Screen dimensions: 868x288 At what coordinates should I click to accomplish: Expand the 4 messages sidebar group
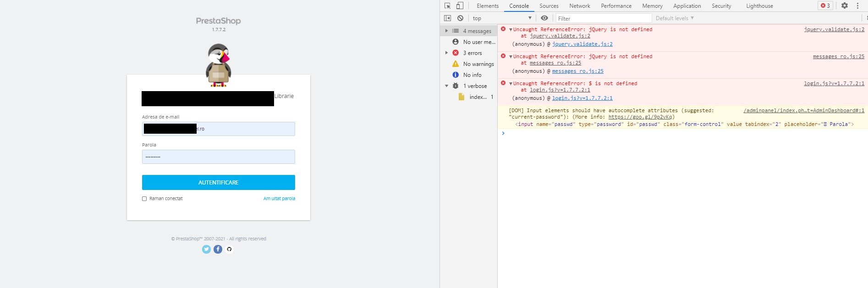tap(446, 31)
